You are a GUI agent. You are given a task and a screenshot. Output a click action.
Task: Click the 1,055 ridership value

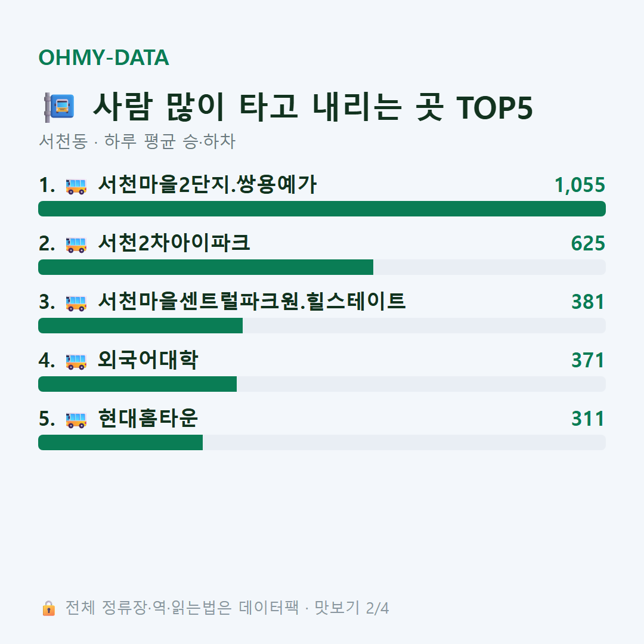pyautogui.click(x=580, y=185)
